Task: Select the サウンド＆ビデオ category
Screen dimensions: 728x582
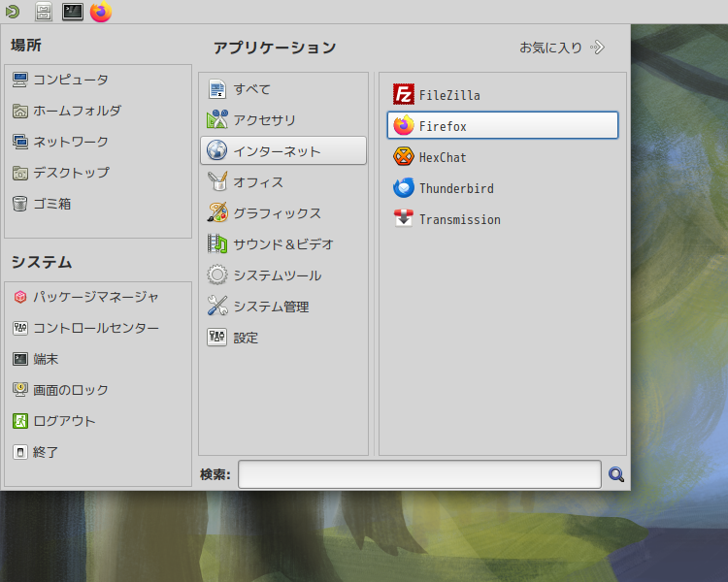Action: [283, 244]
